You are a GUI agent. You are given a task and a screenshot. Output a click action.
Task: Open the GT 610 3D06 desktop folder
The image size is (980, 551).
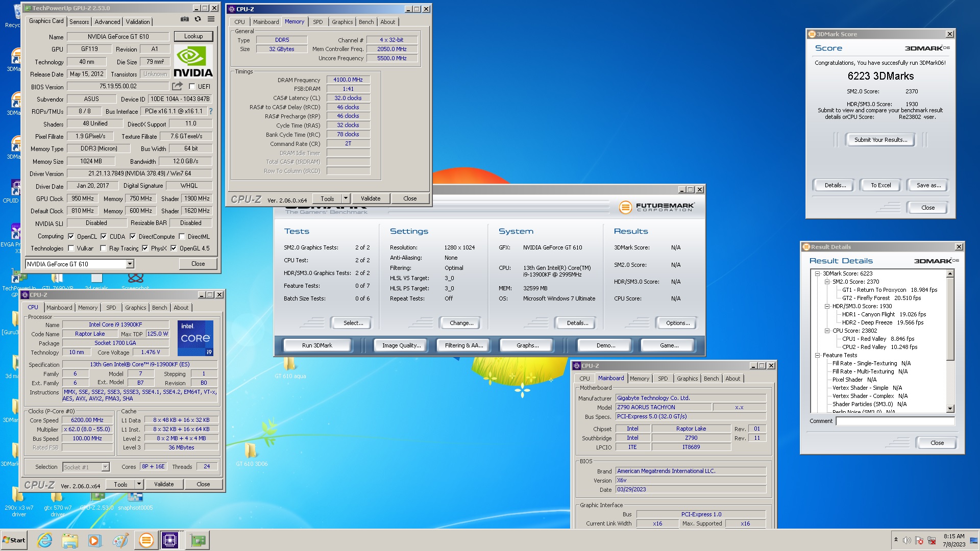(x=251, y=454)
